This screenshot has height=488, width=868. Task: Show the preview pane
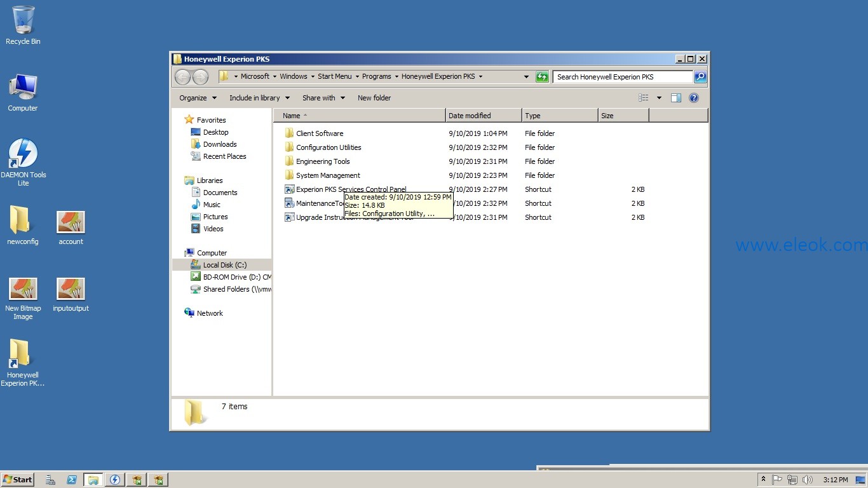pyautogui.click(x=676, y=98)
